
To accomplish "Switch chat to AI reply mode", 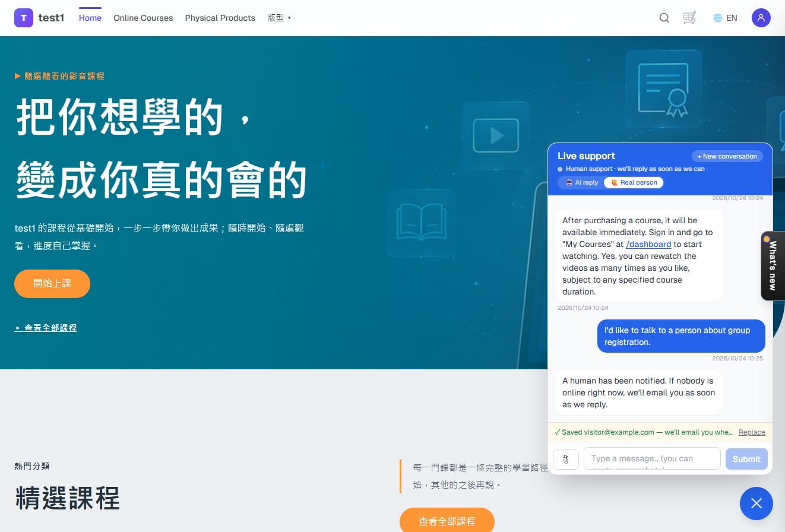I will [581, 182].
